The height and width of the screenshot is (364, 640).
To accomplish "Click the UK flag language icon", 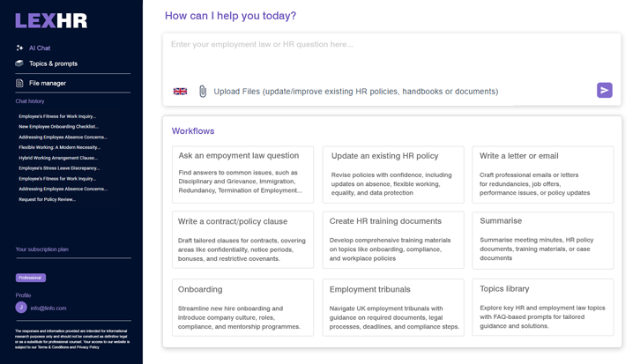I will click(x=180, y=92).
